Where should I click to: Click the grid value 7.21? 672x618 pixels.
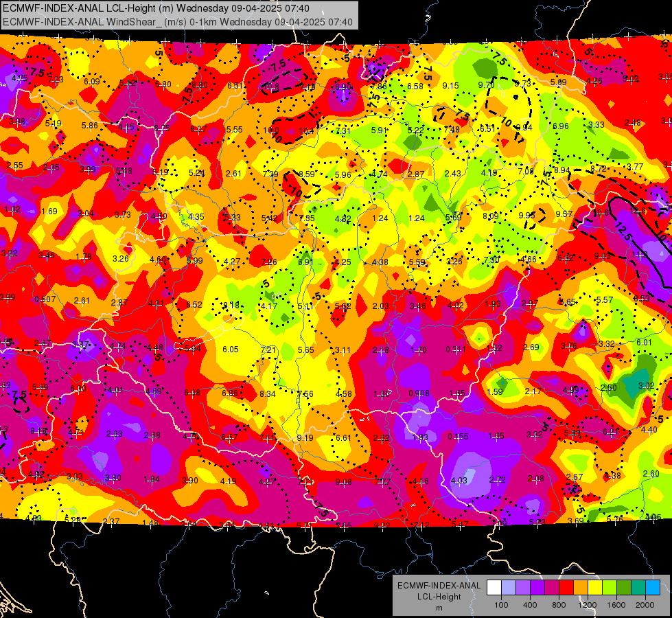tap(268, 350)
